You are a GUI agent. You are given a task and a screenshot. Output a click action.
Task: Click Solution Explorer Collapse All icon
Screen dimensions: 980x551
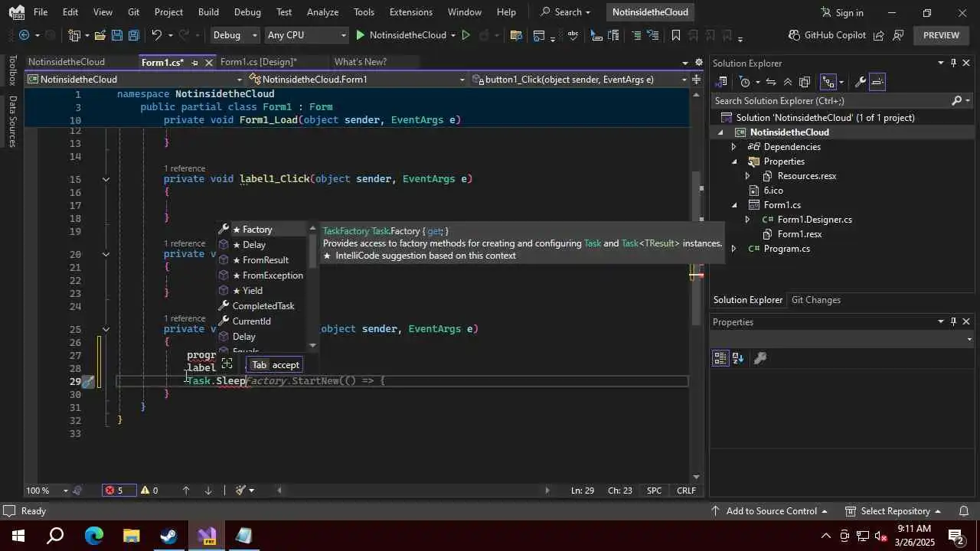[787, 82]
